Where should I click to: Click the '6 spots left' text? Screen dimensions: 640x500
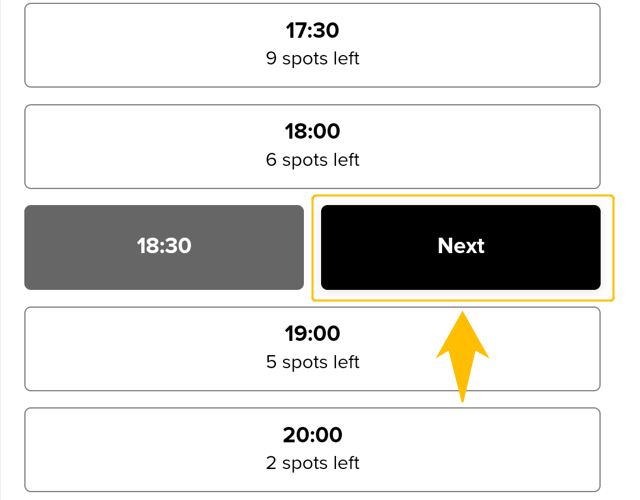tap(313, 160)
